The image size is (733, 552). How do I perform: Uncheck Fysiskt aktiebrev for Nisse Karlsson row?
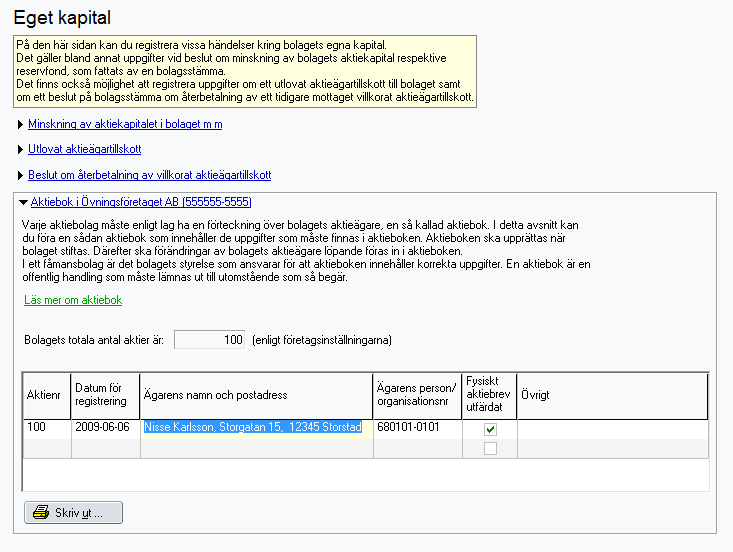490,429
